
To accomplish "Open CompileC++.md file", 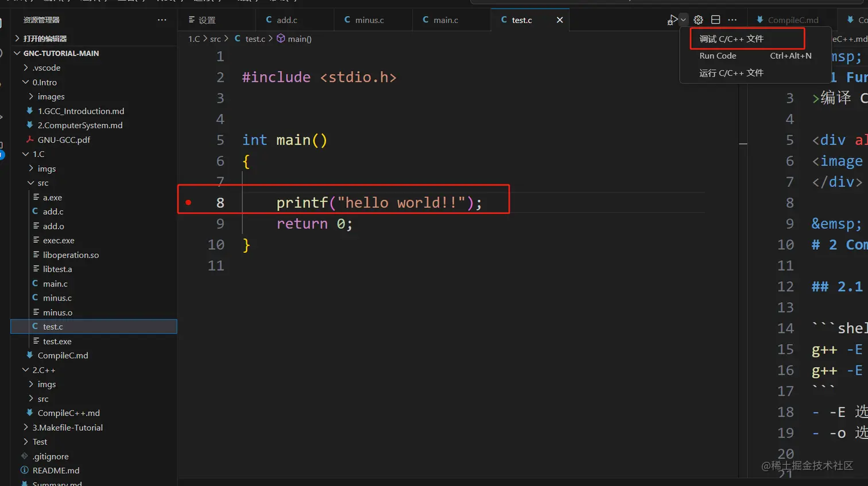I will tap(94, 413).
